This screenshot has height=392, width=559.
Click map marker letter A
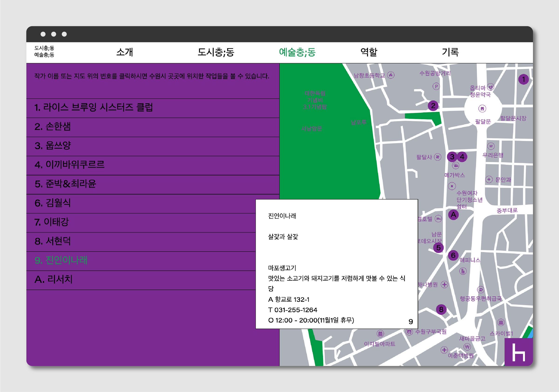[x=453, y=215]
